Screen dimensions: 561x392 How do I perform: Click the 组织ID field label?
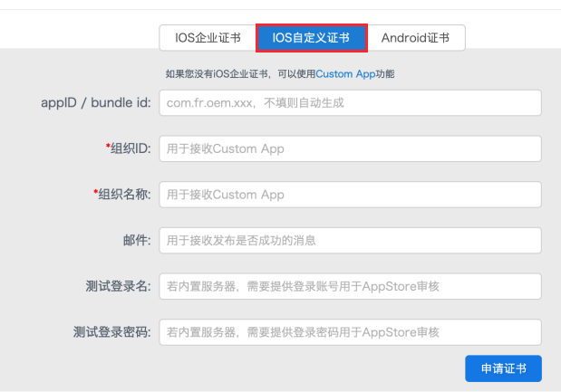pos(131,149)
